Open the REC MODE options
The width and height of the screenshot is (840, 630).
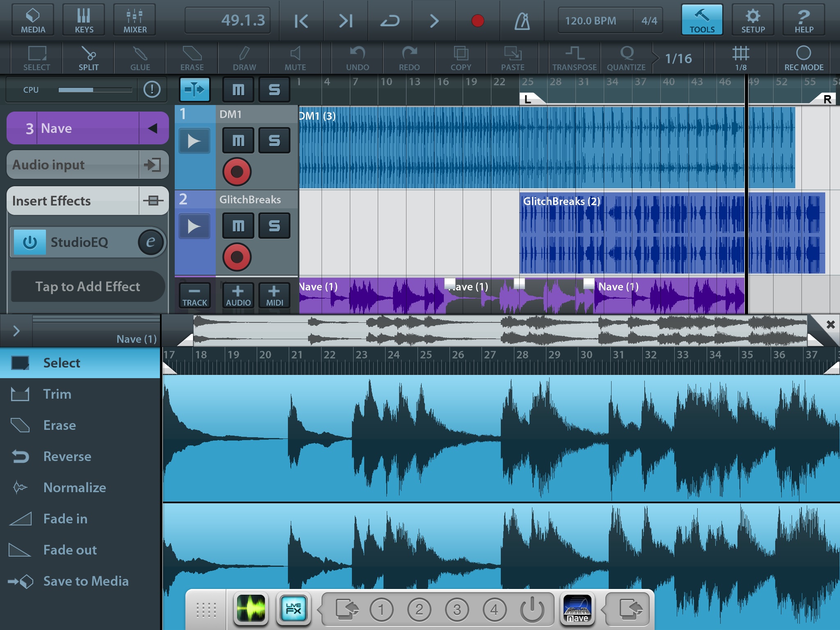pyautogui.click(x=804, y=58)
